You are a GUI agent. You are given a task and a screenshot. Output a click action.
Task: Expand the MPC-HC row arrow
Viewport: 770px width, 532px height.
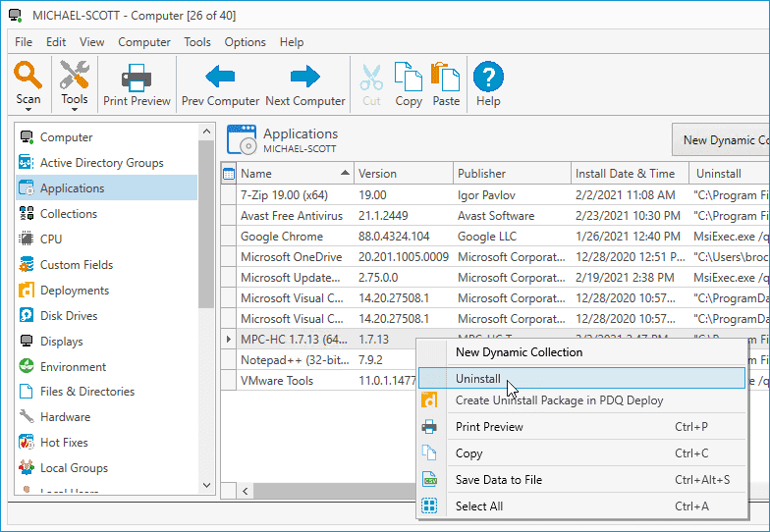228,339
